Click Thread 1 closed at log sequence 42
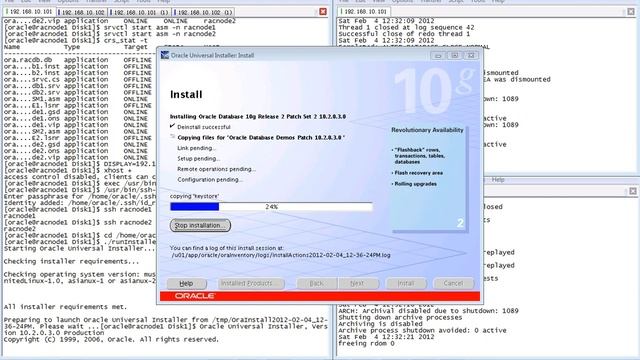640x360 pixels. point(407,27)
